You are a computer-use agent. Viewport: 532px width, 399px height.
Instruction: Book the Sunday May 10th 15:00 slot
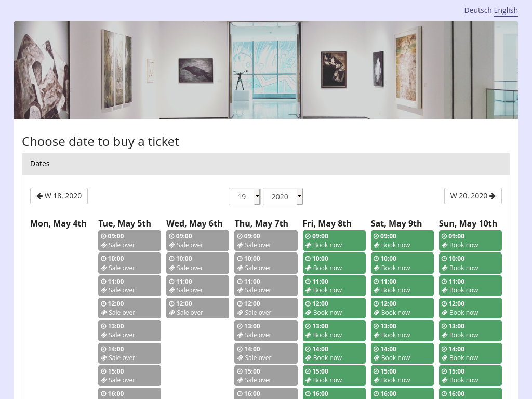click(470, 376)
